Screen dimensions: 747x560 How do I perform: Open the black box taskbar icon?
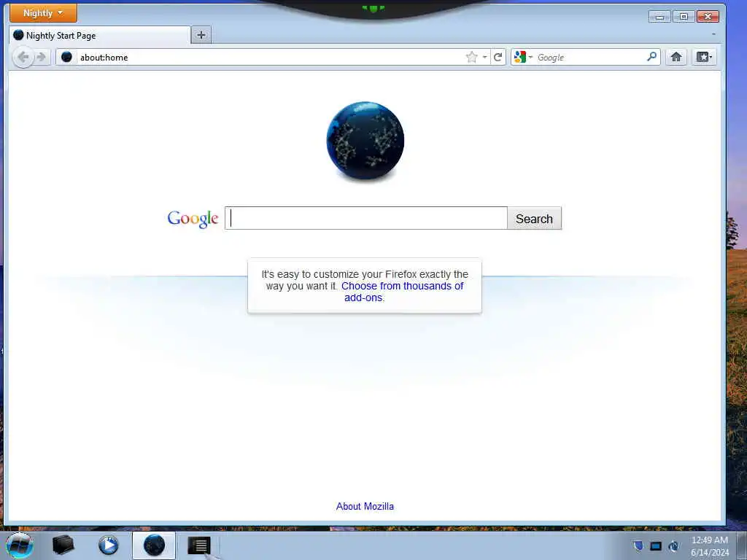[x=63, y=545]
